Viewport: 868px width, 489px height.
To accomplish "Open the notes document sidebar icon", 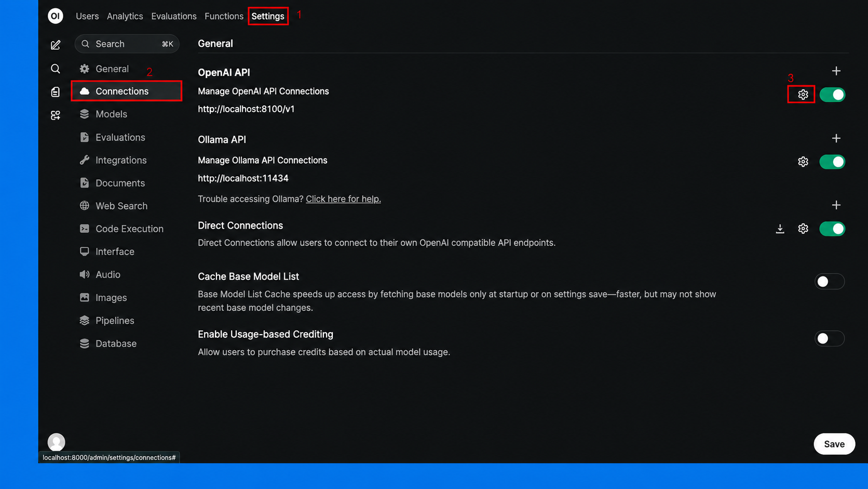I will point(56,92).
